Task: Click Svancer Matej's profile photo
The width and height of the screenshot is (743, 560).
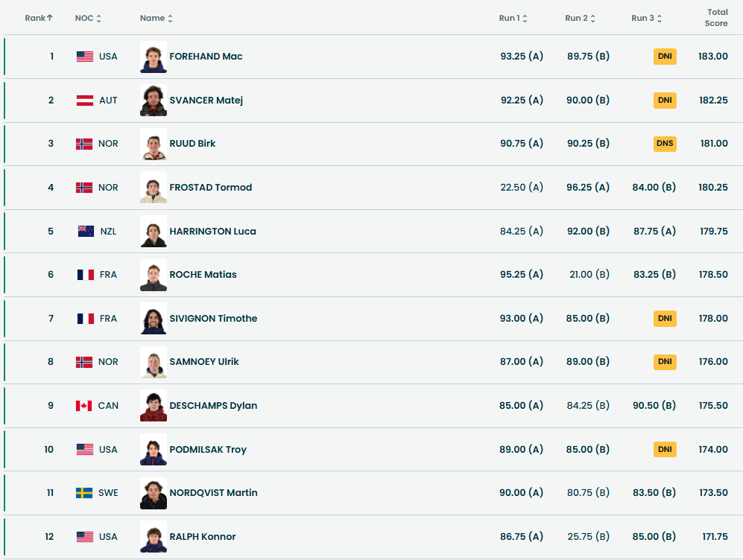Action: click(x=154, y=101)
